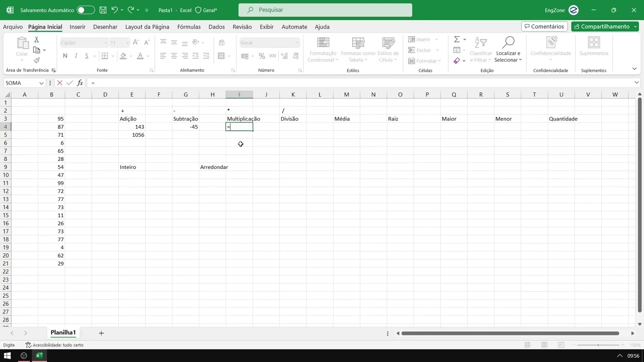Viewport: 644px width, 362px height.
Task: Click the AutoSum sigma icon
Action: [x=457, y=39]
